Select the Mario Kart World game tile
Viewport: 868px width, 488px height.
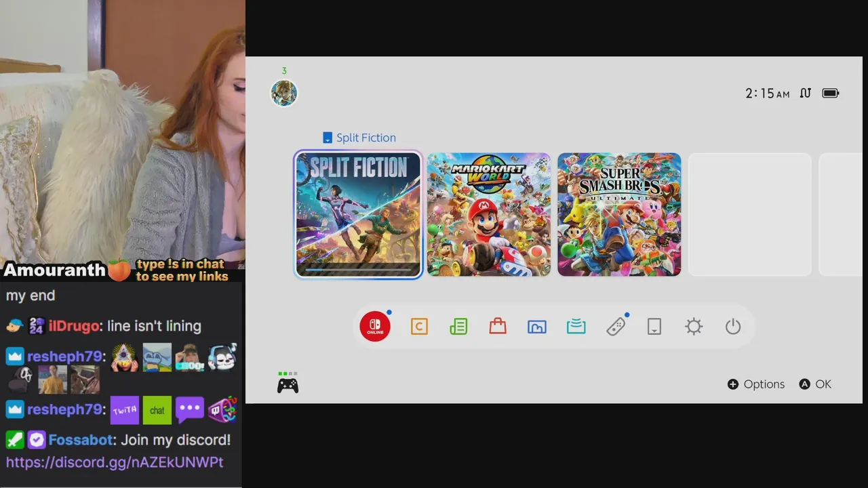[x=489, y=214]
